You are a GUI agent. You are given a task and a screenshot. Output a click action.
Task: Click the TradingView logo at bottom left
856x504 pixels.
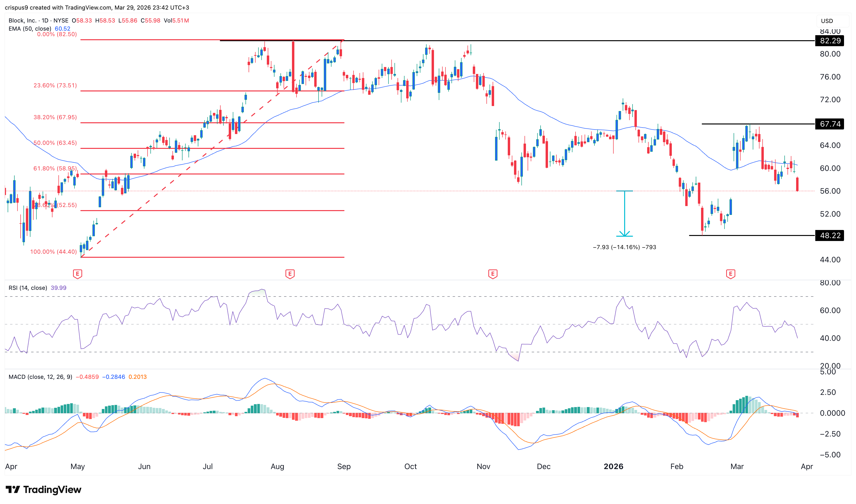(x=44, y=489)
